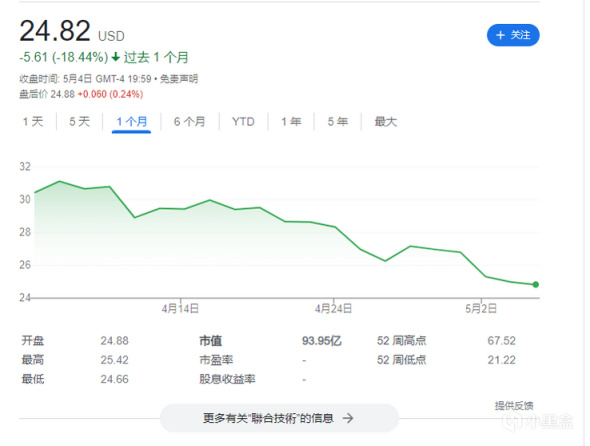Click the 4月24日 marker on chart axis
The image size is (590, 446).
(x=333, y=309)
